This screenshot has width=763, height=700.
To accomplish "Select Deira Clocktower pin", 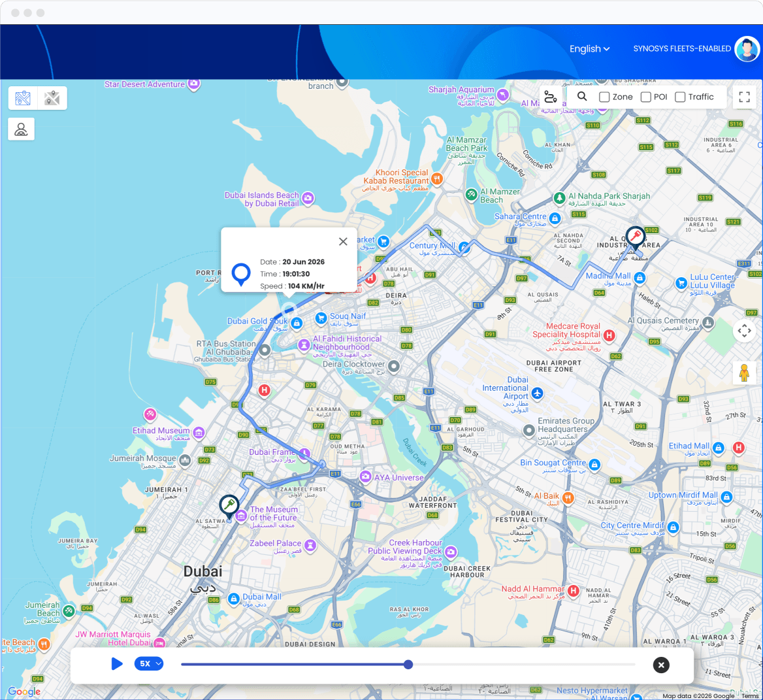I will pyautogui.click(x=394, y=365).
